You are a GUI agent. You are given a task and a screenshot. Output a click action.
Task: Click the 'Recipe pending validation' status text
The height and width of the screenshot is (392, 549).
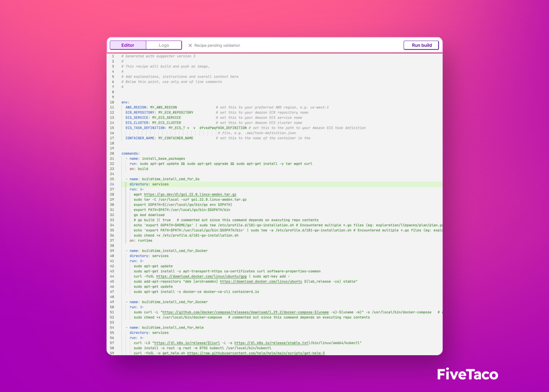(x=217, y=45)
